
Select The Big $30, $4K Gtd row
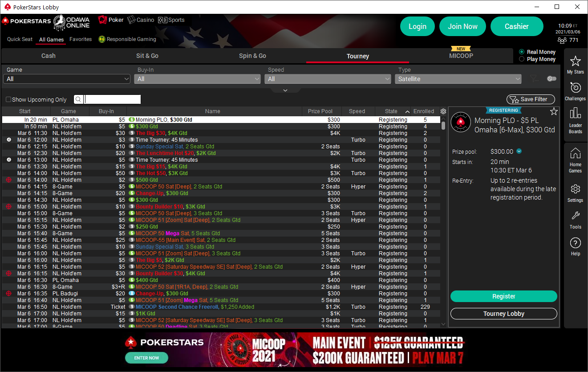[x=221, y=133]
